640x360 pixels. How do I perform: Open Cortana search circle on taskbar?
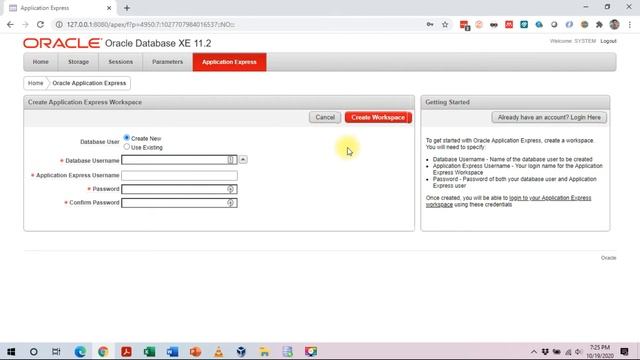tap(33, 351)
